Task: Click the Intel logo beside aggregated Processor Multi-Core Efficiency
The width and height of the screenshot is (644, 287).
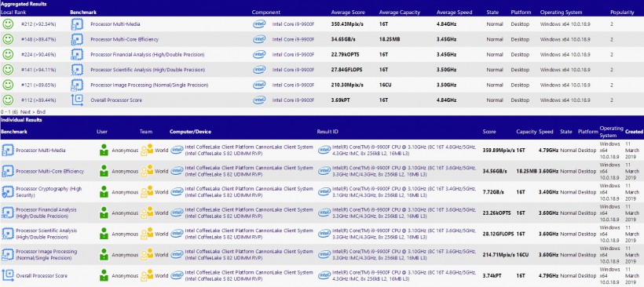Action: (x=259, y=39)
